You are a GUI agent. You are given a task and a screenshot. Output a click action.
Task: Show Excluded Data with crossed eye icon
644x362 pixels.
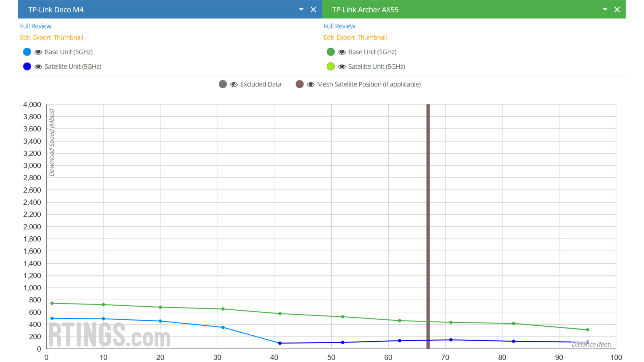(x=234, y=85)
